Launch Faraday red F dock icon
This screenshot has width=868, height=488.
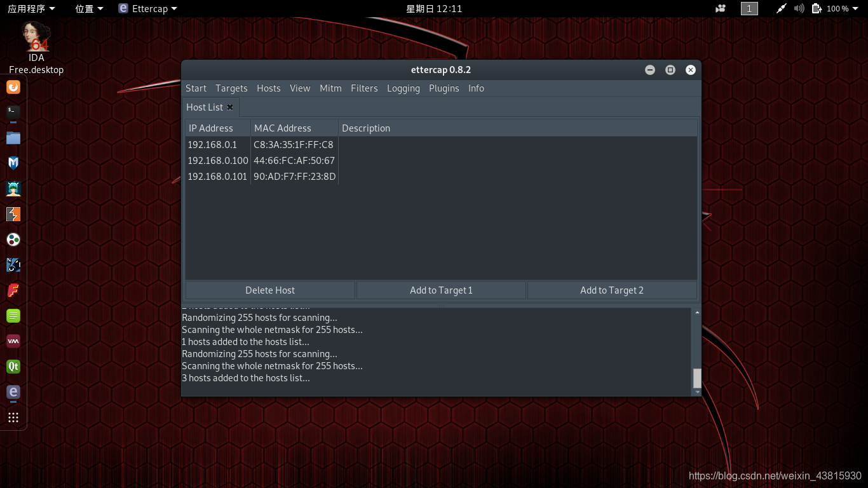(13, 290)
